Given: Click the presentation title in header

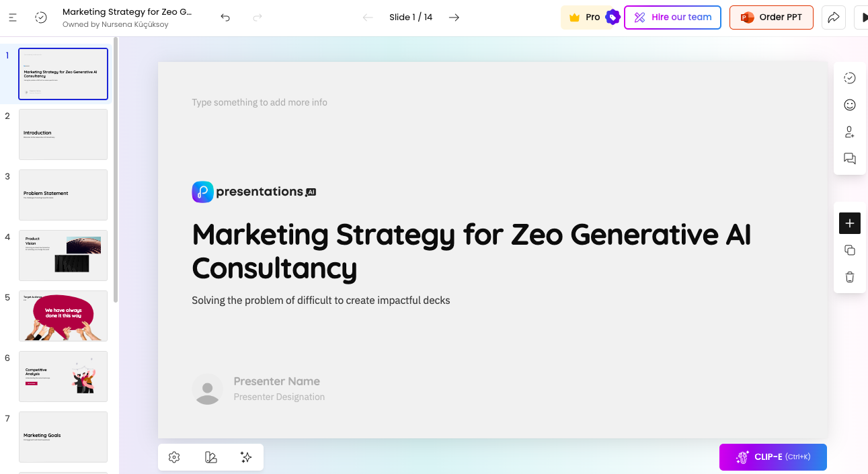Looking at the screenshot, I should [x=127, y=12].
